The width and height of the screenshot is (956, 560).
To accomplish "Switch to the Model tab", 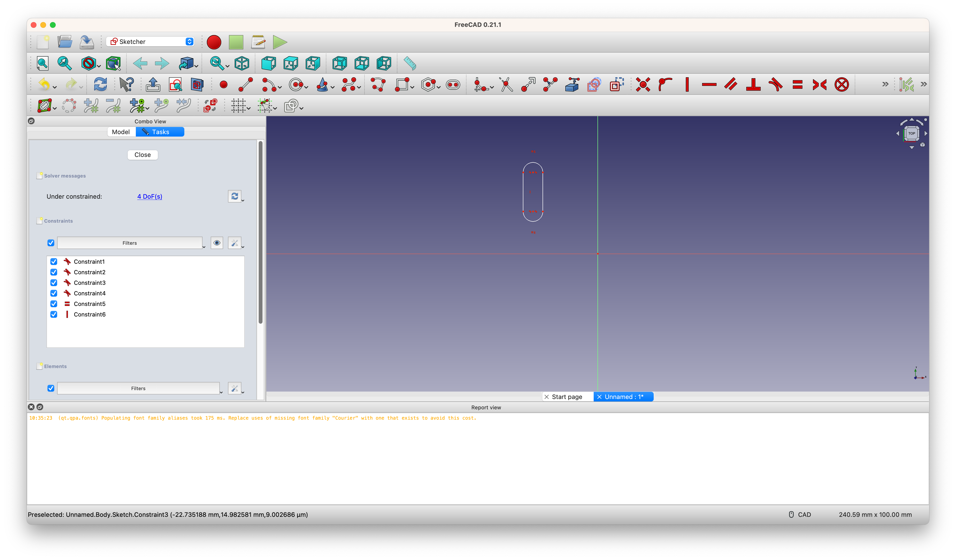I will tap(121, 132).
